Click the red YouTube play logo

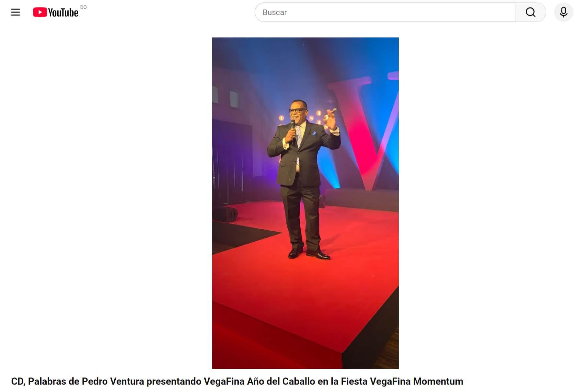pyautogui.click(x=40, y=12)
